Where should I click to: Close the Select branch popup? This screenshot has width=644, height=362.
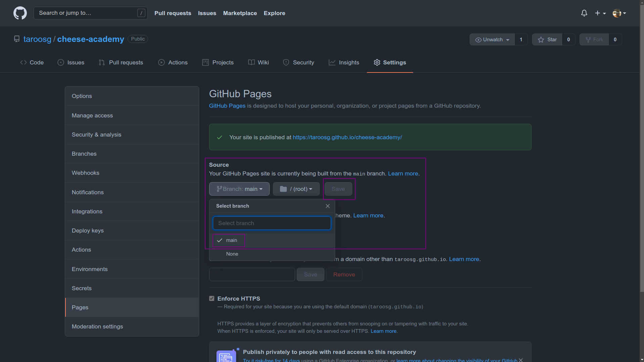327,206
